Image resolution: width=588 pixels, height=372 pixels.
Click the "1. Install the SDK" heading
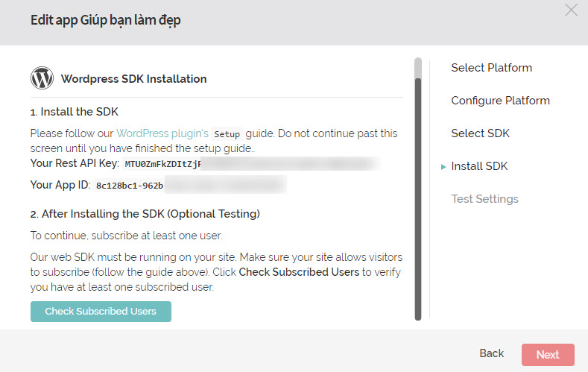74,112
